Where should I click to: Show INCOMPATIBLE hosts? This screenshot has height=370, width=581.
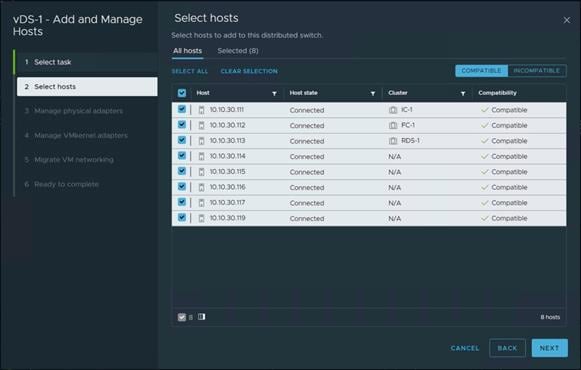tap(537, 70)
